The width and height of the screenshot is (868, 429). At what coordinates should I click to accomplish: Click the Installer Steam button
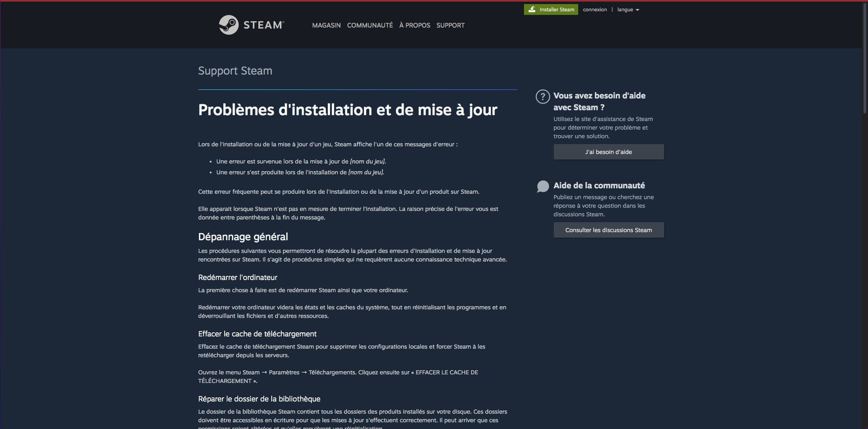551,9
